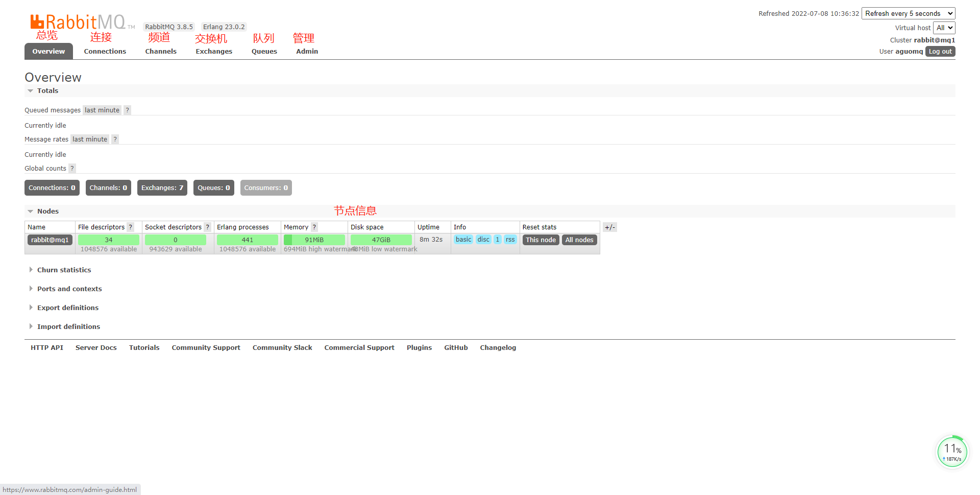Image resolution: width=980 pixels, height=495 pixels.
Task: Click the disc node type badge
Action: (x=483, y=239)
